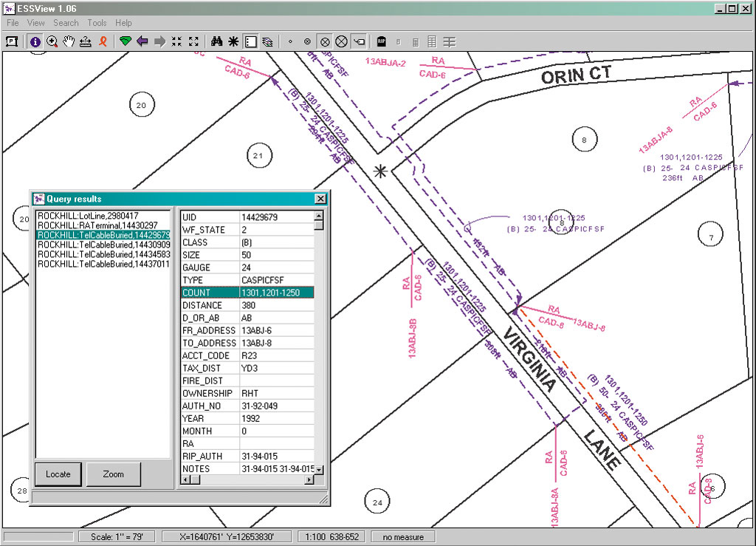Click attribute table scroll down arrow
Viewport: 756px width, 546px height.
click(319, 469)
